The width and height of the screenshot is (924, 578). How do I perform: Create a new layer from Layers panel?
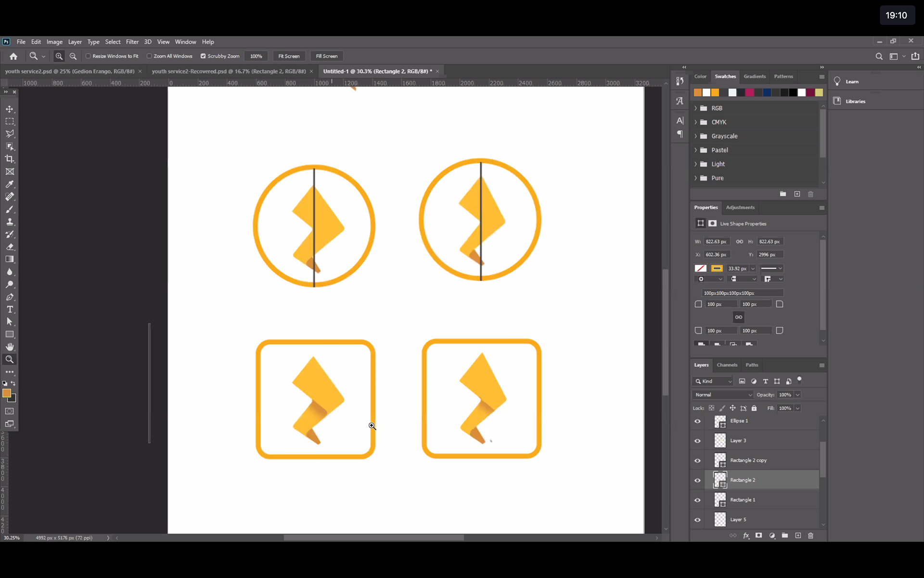798,536
